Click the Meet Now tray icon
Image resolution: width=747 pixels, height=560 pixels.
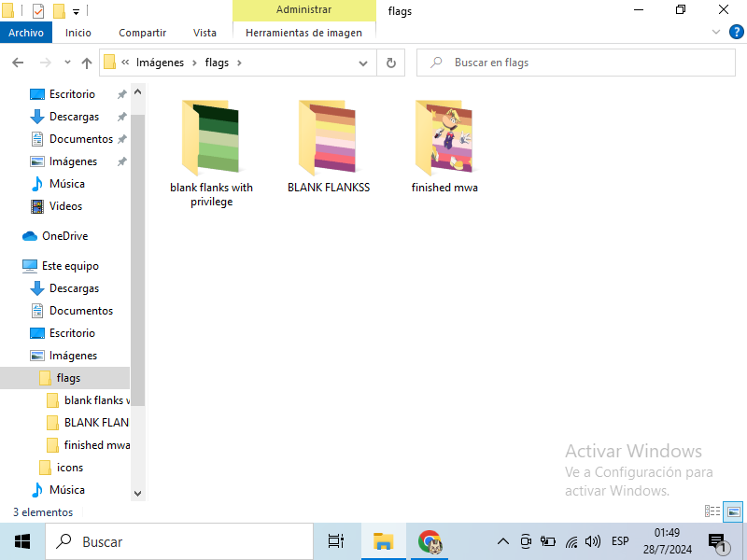coord(526,541)
